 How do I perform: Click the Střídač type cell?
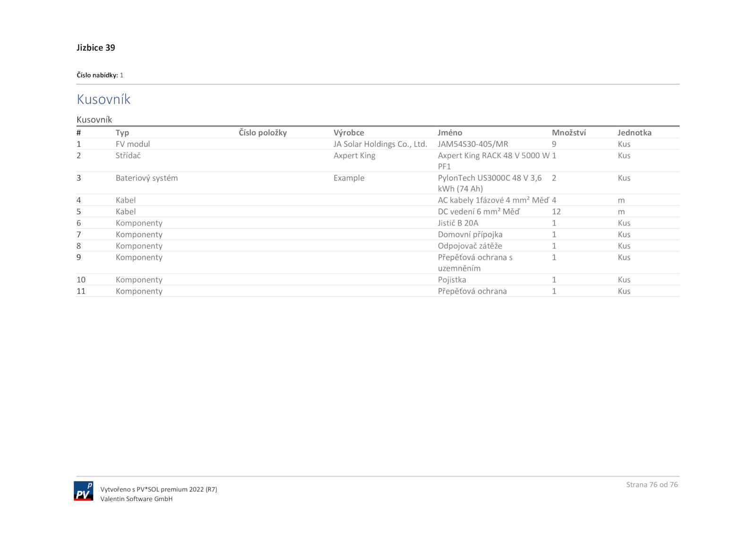coord(128,155)
